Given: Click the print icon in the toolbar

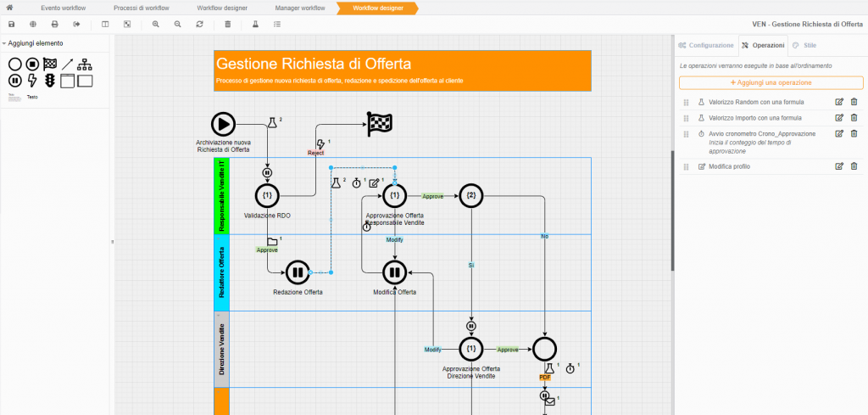Looking at the screenshot, I should (55, 25).
